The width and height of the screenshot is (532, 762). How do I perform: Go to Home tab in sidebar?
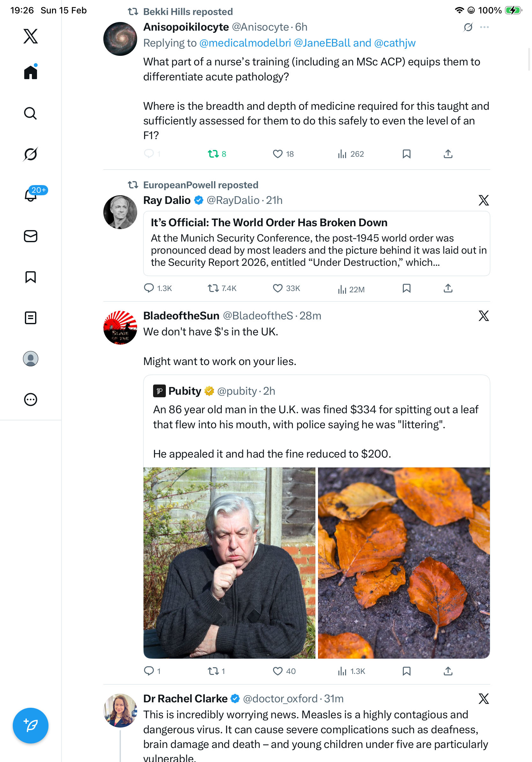(31, 72)
